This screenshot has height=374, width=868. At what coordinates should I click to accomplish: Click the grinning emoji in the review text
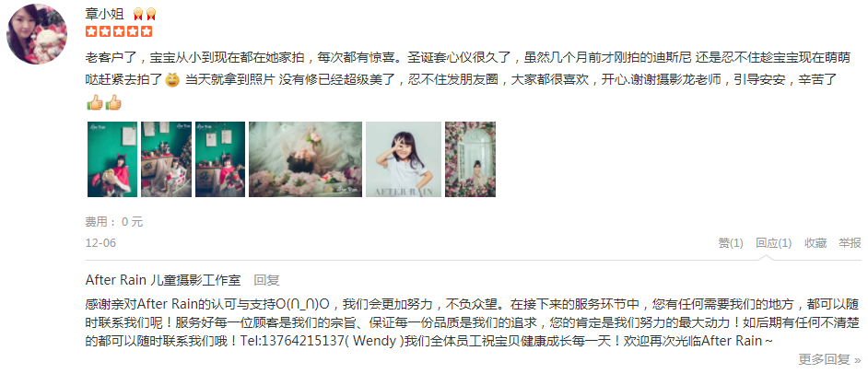(x=172, y=80)
